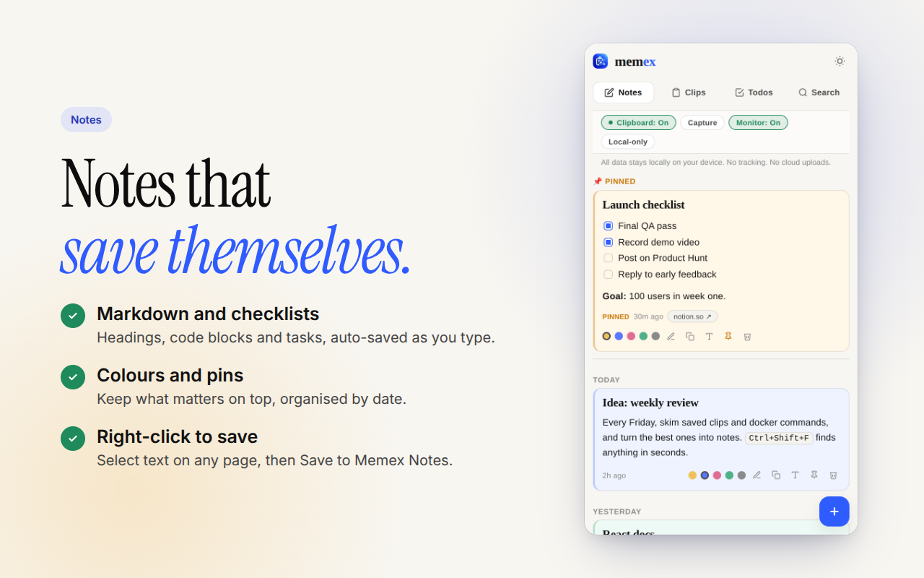Viewport: 924px width, 578px height.
Task: Click the green check beside Markdown and checklists
Action: (x=73, y=316)
